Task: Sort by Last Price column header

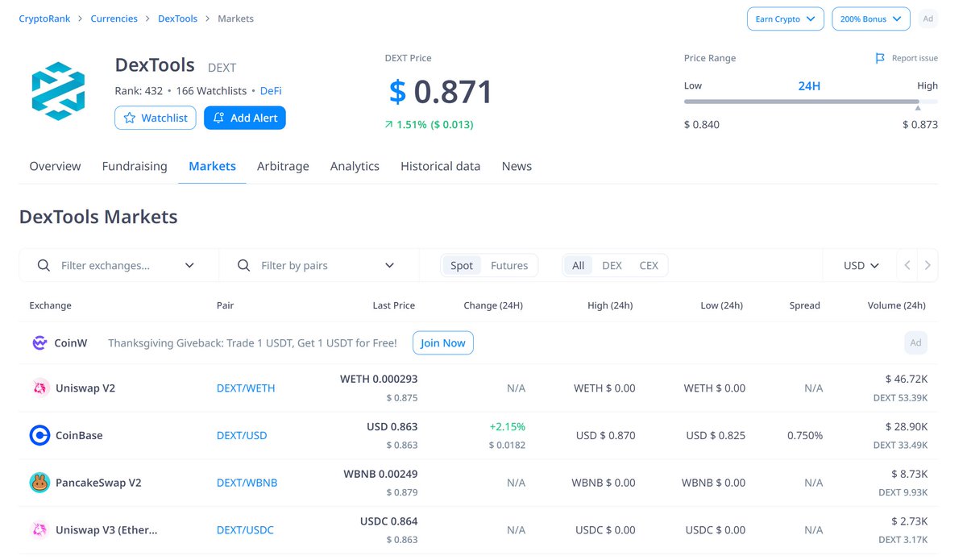Action: pyautogui.click(x=394, y=305)
